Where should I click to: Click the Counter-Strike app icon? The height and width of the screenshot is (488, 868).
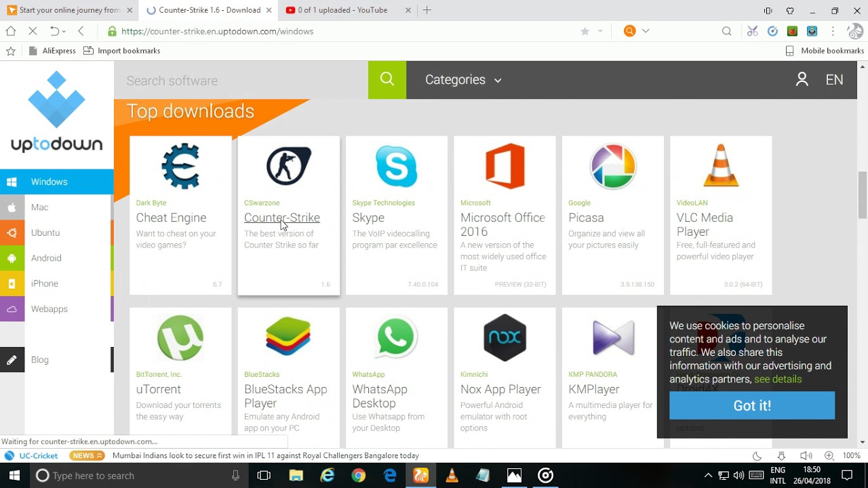pos(289,166)
